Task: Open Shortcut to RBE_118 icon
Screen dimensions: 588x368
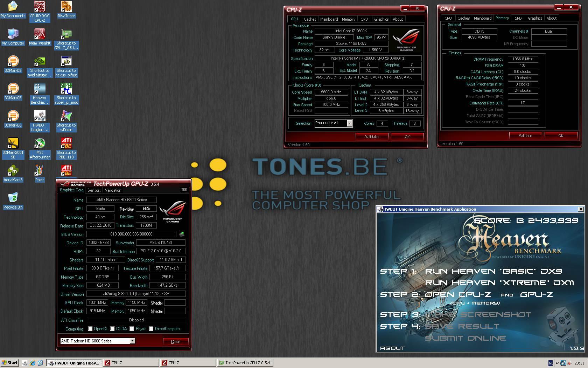Action: click(66, 148)
